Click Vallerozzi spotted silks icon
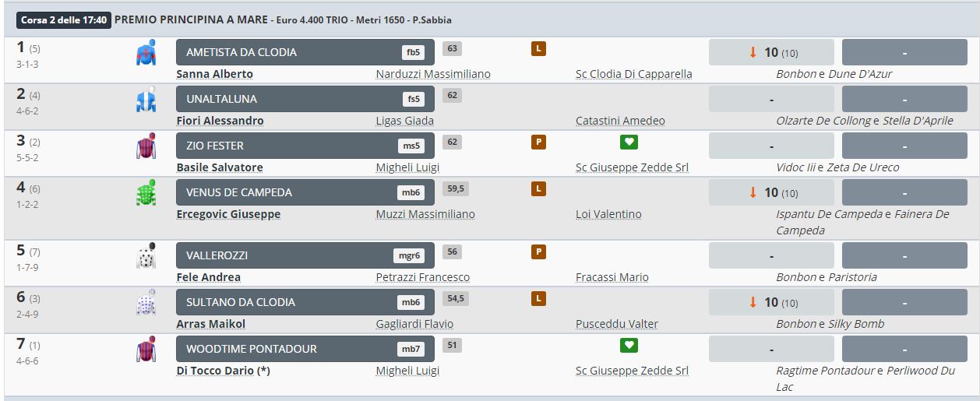The width and height of the screenshot is (980, 401). pos(146,255)
